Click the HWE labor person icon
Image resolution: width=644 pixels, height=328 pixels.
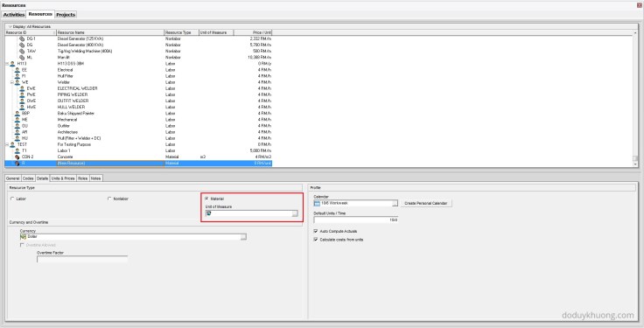(x=22, y=107)
